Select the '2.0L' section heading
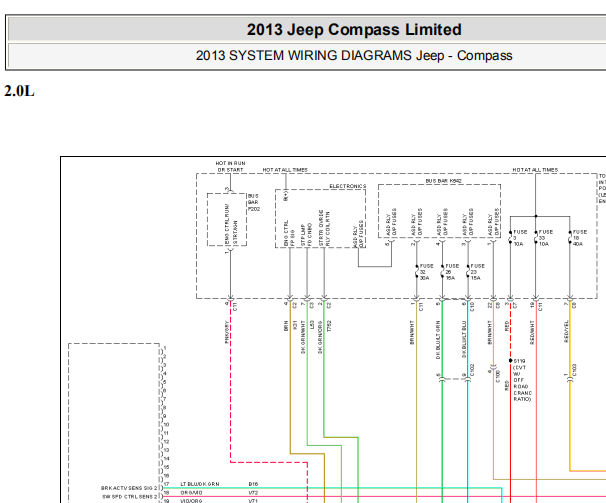The image size is (606, 503). 19,91
